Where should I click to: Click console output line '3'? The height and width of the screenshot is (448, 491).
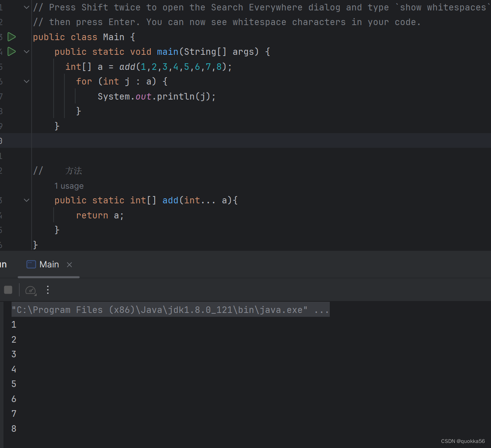coord(14,354)
